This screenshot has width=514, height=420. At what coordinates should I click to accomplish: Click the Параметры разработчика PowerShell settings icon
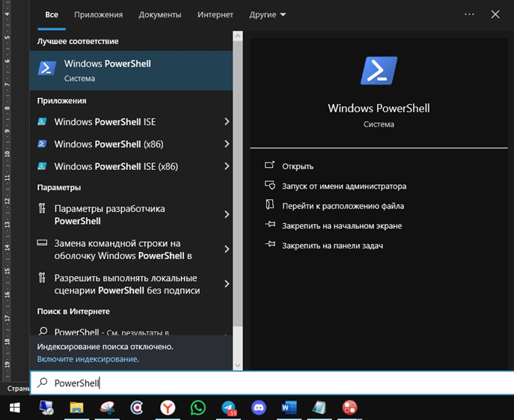point(42,208)
